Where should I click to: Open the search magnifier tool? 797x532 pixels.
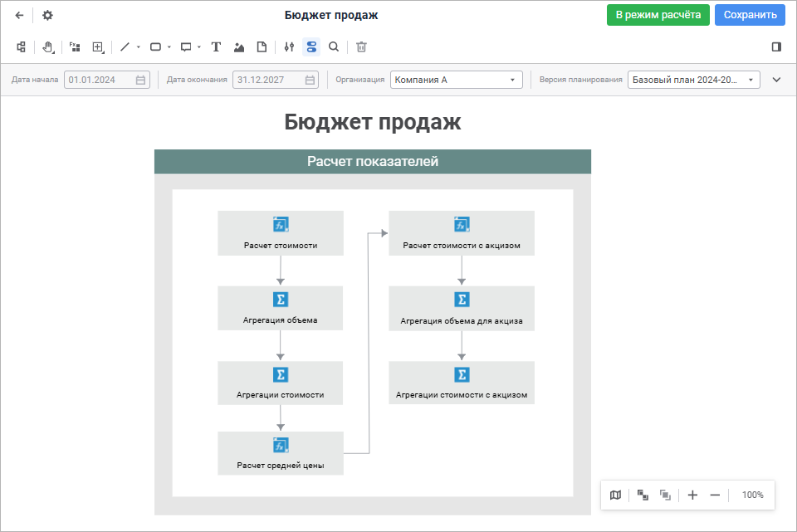click(334, 47)
